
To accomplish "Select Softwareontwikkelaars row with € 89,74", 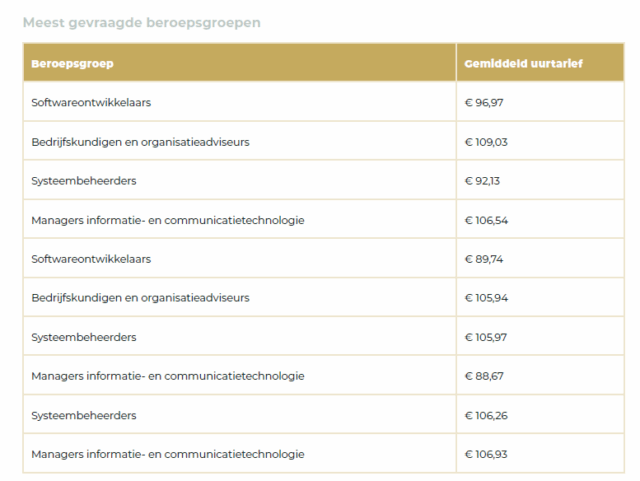I will coord(324,258).
